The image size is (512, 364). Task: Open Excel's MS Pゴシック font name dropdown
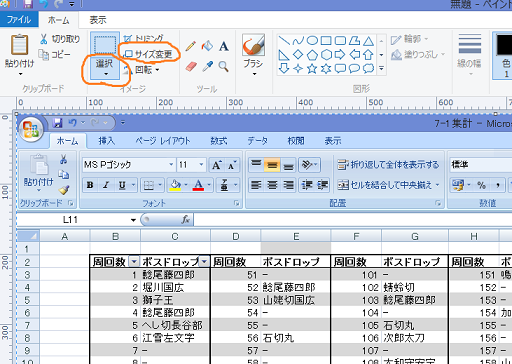(171, 164)
